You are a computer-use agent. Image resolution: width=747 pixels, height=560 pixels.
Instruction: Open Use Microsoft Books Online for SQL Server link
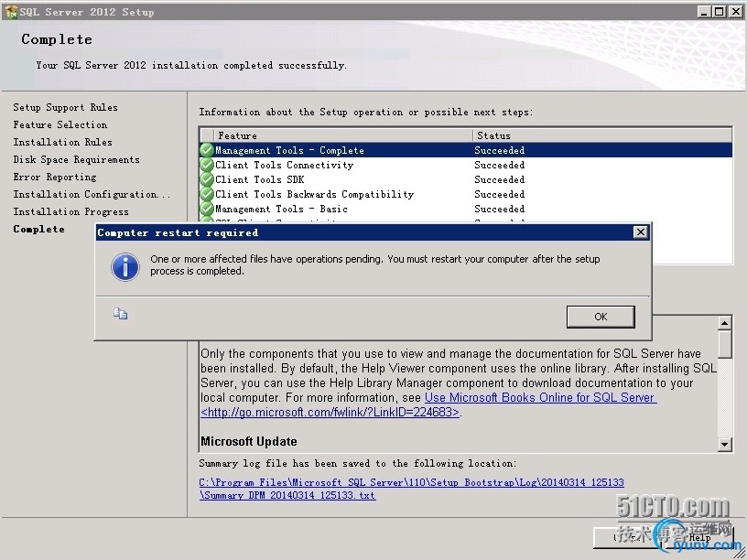tap(541, 398)
